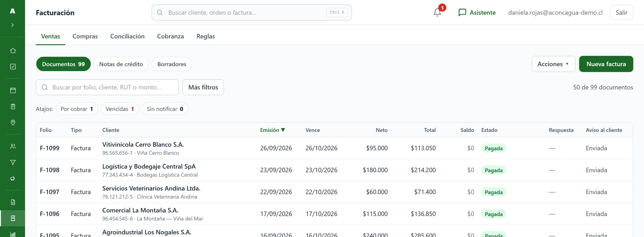Screen dimensions: 644x237
Task: Open the calendar icon in the sidebar
Action: (x=13, y=90)
